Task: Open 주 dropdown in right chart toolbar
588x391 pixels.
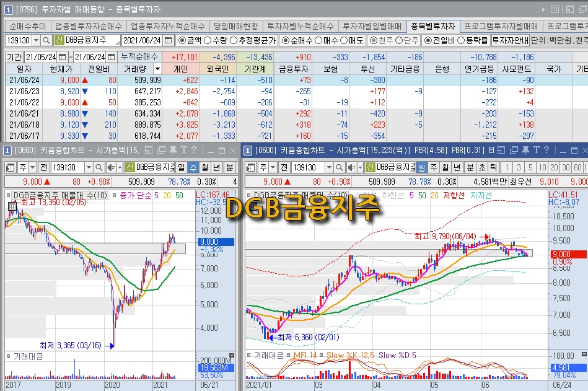Action: pos(273,167)
